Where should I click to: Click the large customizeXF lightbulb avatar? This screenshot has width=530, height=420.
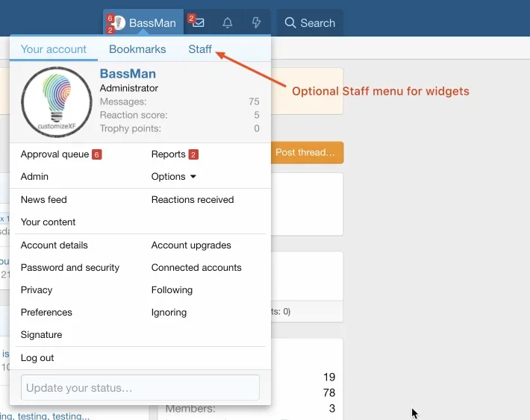(57, 102)
